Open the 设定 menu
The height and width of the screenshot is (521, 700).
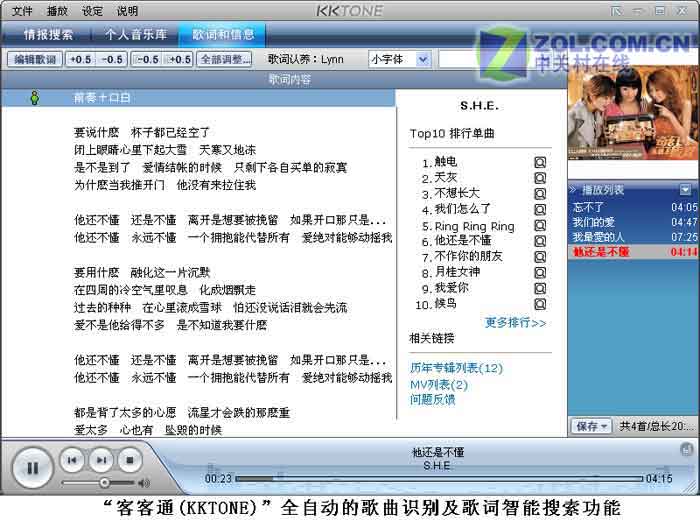(x=92, y=11)
